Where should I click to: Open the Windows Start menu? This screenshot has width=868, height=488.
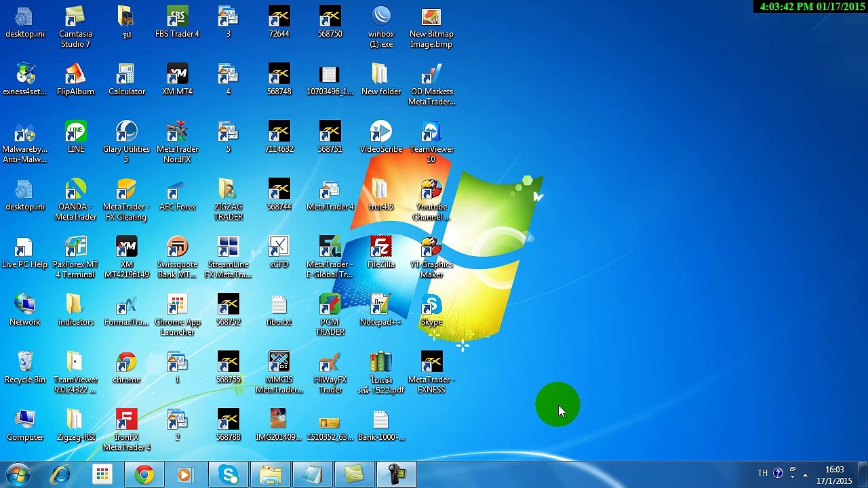click(x=18, y=474)
